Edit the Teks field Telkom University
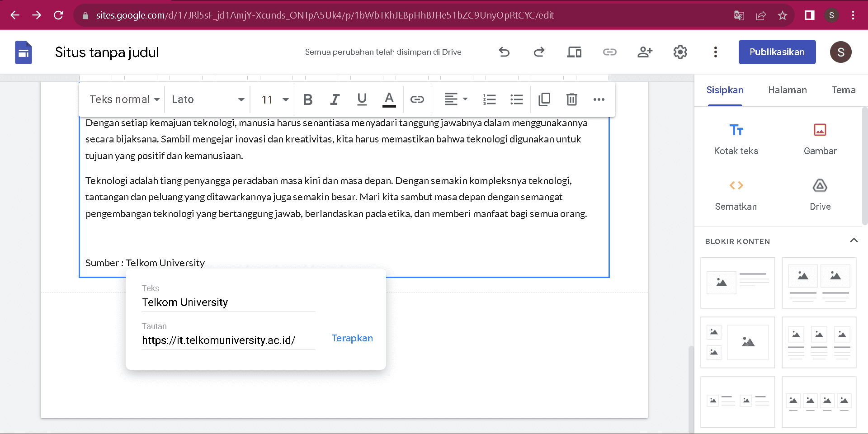 228,302
